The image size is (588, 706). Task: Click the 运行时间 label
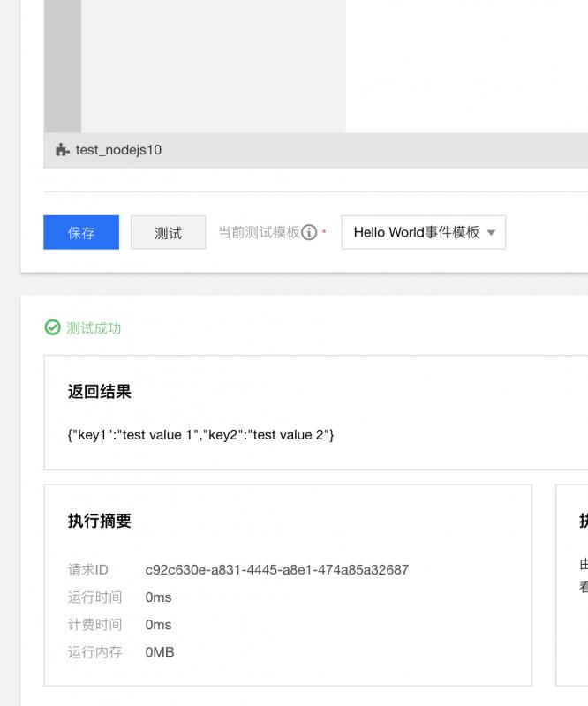[x=94, y=597]
